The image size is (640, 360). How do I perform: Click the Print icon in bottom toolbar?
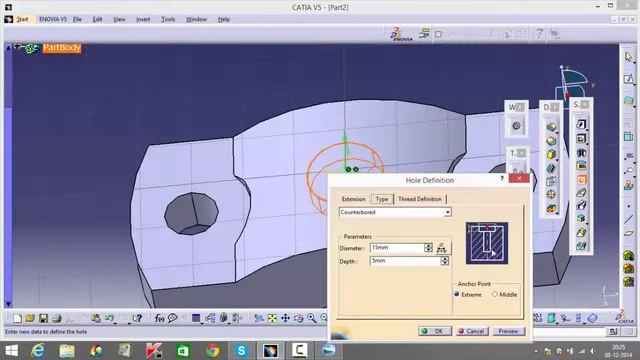[x=57, y=318]
